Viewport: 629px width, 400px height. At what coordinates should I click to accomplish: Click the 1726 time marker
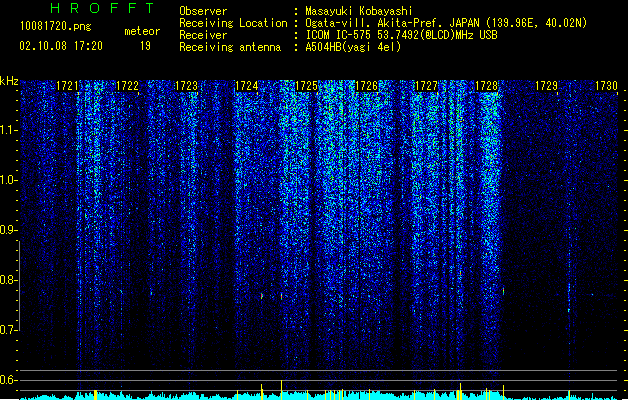[367, 86]
